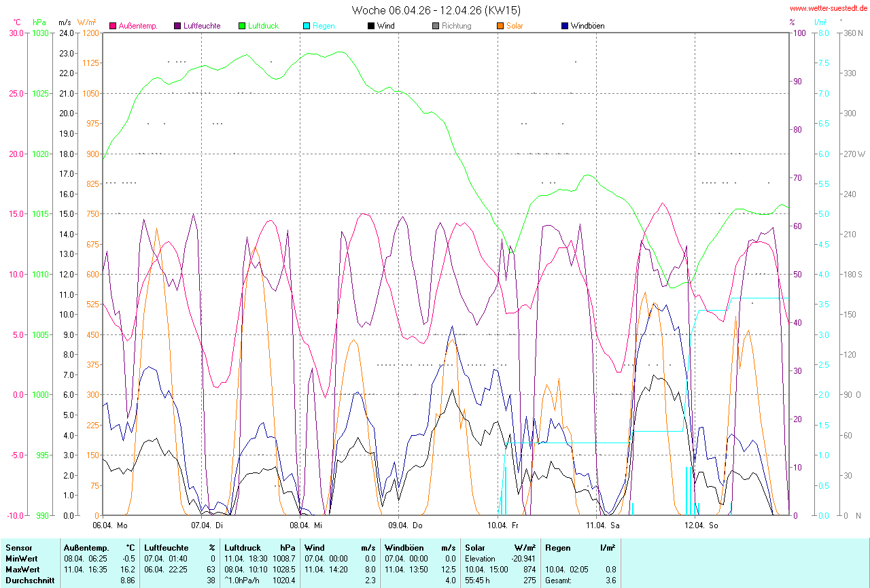Click the orange Solar legend swatch
The height and width of the screenshot is (588, 870).
pyautogui.click(x=500, y=26)
